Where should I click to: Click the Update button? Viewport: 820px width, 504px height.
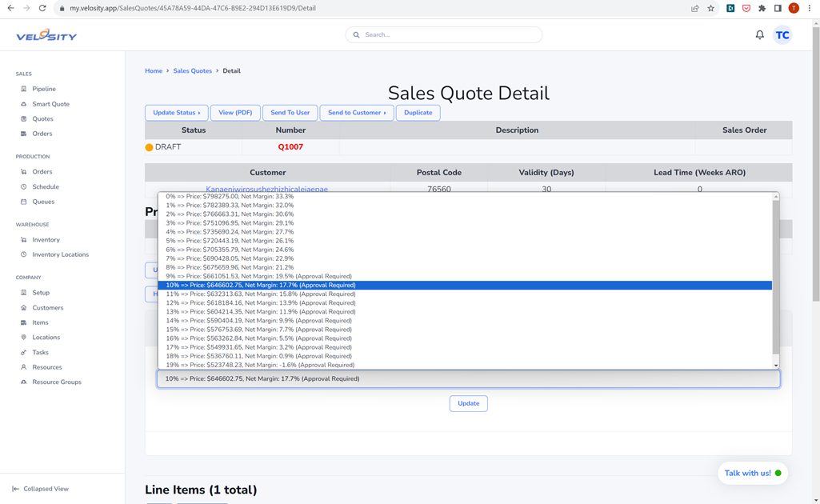pos(468,403)
